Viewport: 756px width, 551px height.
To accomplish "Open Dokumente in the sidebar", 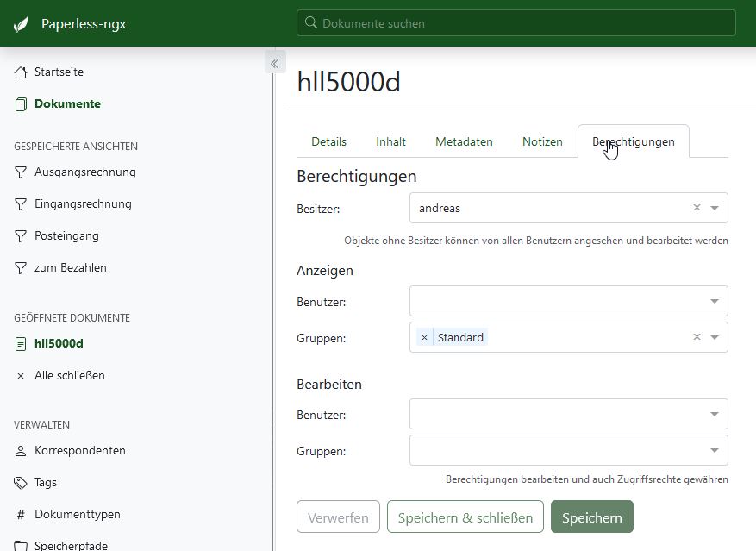I will coord(67,104).
